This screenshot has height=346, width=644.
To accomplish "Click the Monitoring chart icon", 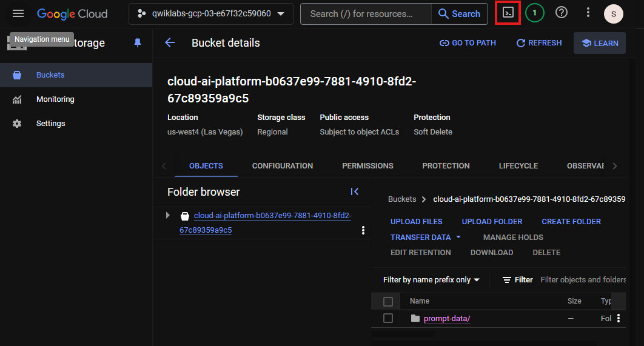I will click(17, 99).
